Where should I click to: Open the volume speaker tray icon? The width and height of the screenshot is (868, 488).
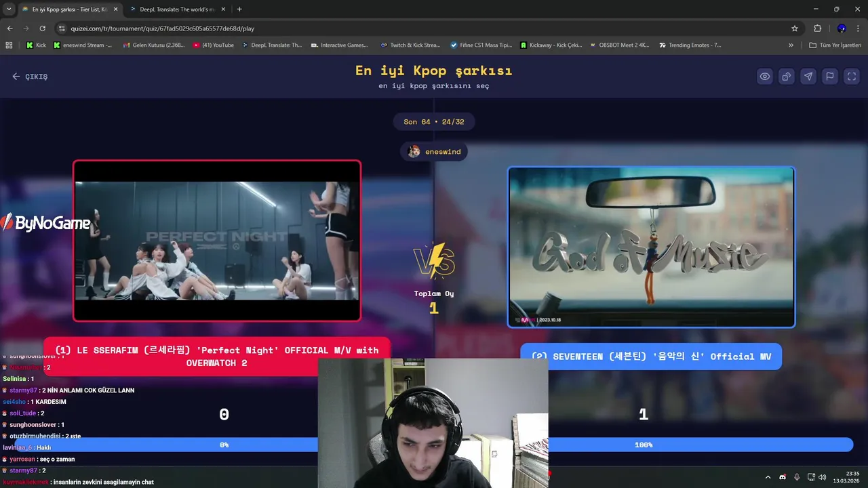click(823, 477)
